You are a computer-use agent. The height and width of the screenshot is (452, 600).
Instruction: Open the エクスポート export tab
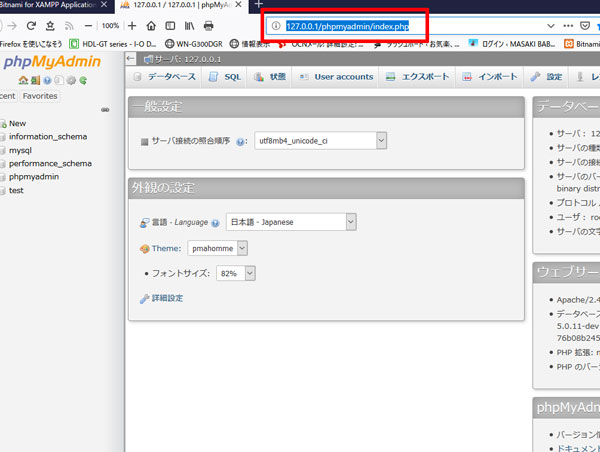click(x=417, y=77)
